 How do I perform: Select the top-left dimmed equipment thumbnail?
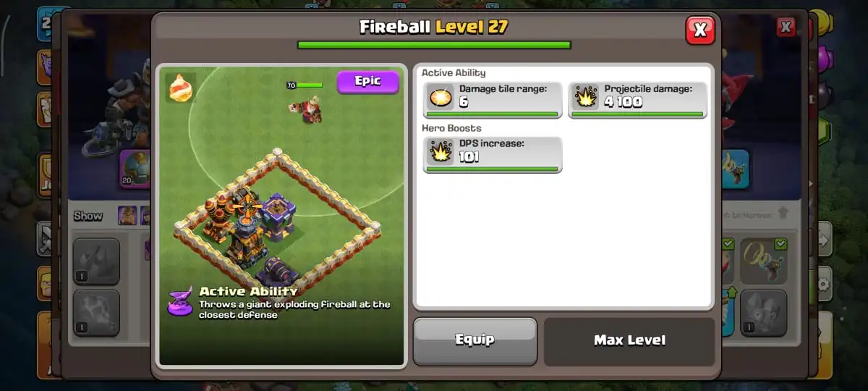click(96, 261)
